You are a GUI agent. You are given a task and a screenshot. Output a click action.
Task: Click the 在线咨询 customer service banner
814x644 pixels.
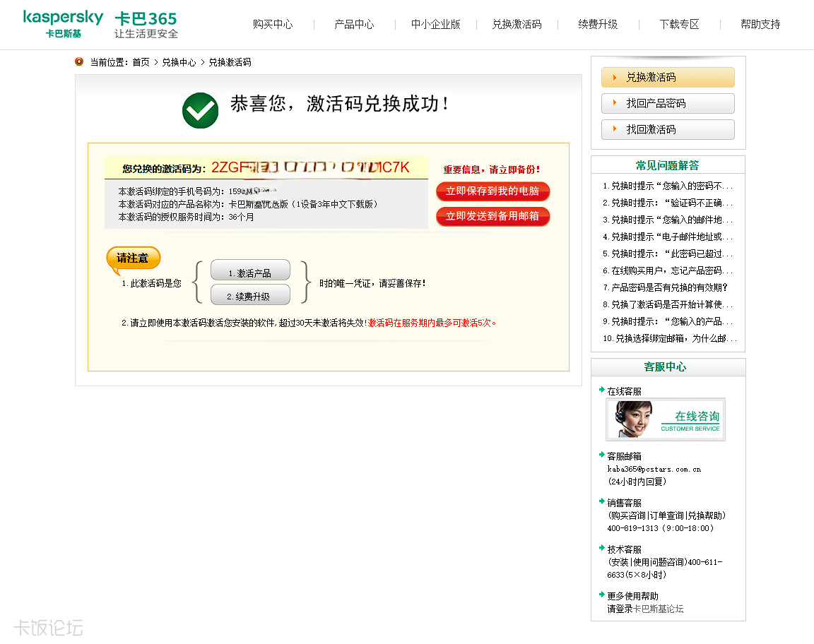coord(665,419)
